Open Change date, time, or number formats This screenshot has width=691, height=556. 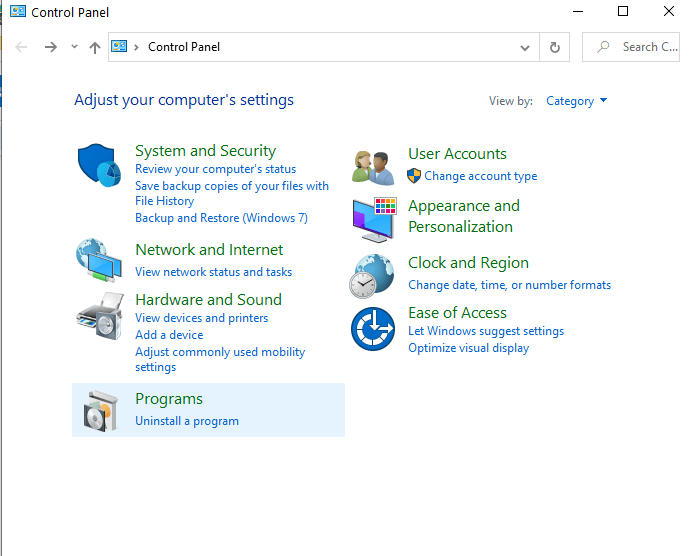(509, 285)
